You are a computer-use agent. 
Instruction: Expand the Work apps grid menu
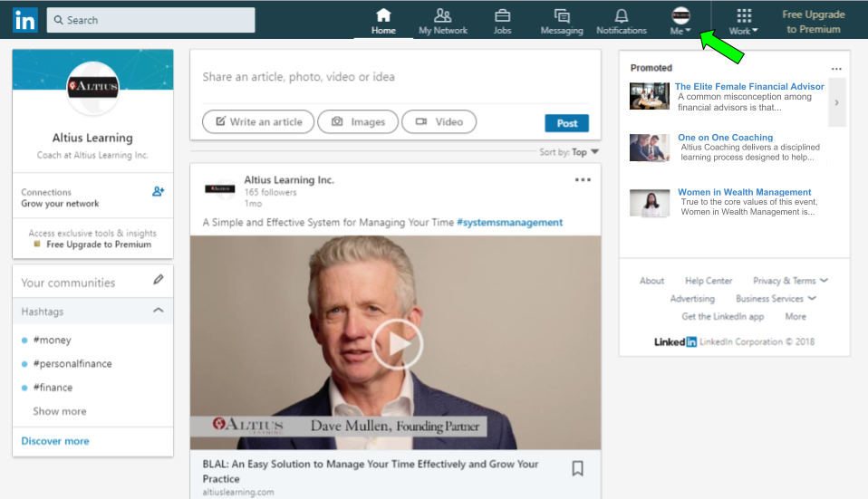744,21
